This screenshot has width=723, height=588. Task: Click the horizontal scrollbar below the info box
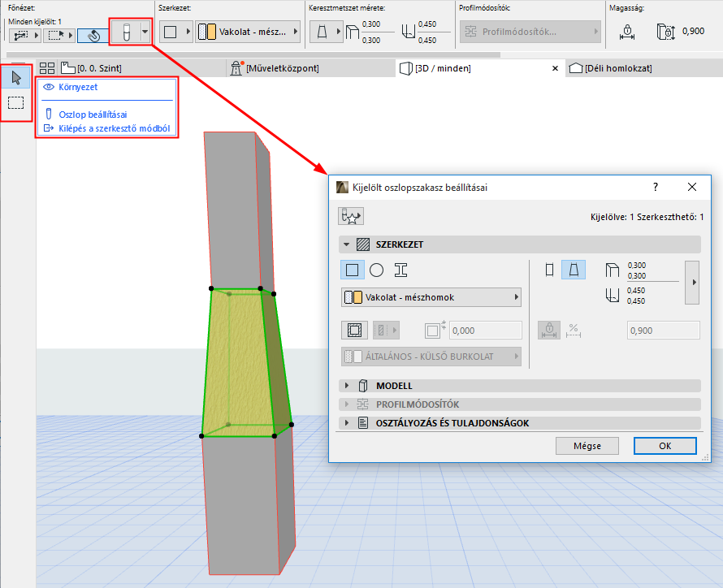(253, 55)
